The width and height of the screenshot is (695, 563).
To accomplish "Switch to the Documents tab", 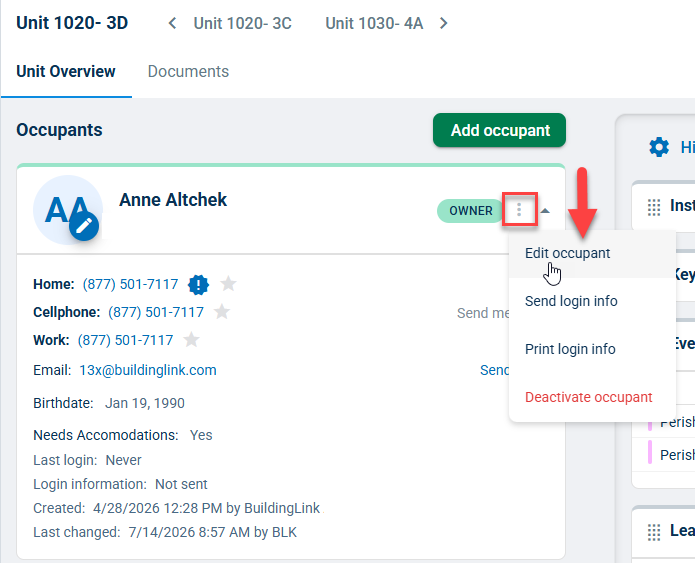I will (x=188, y=71).
